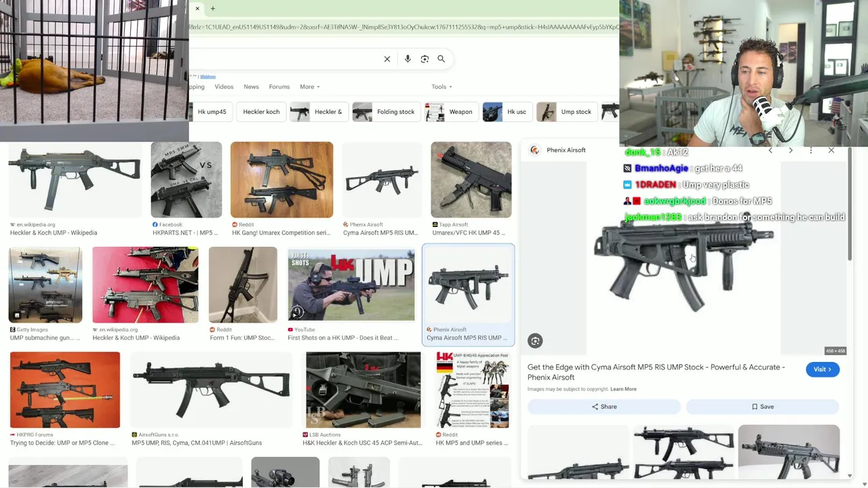The image size is (868, 488).
Task: Click Reddit favicon under HK Gang result
Action: point(235,224)
